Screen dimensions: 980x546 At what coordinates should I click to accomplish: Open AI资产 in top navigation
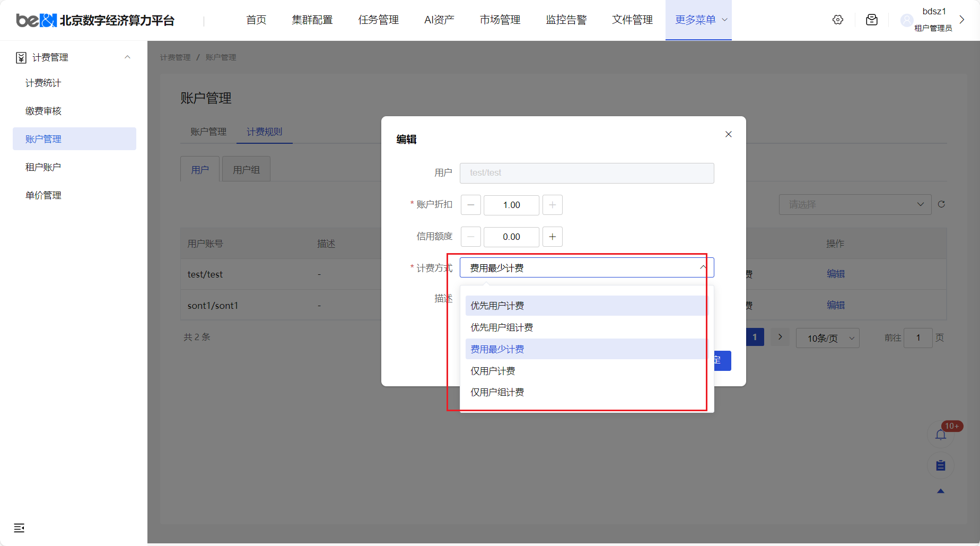pos(439,20)
